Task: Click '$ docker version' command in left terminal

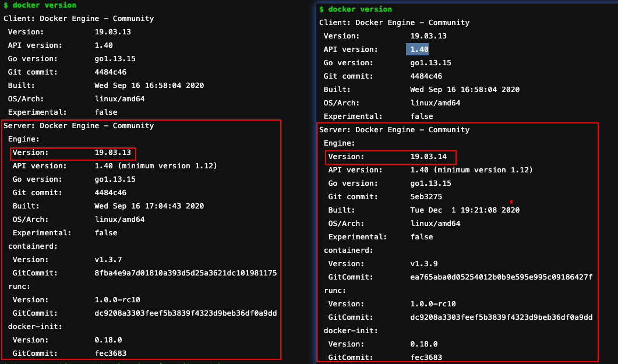Action: [x=40, y=5]
